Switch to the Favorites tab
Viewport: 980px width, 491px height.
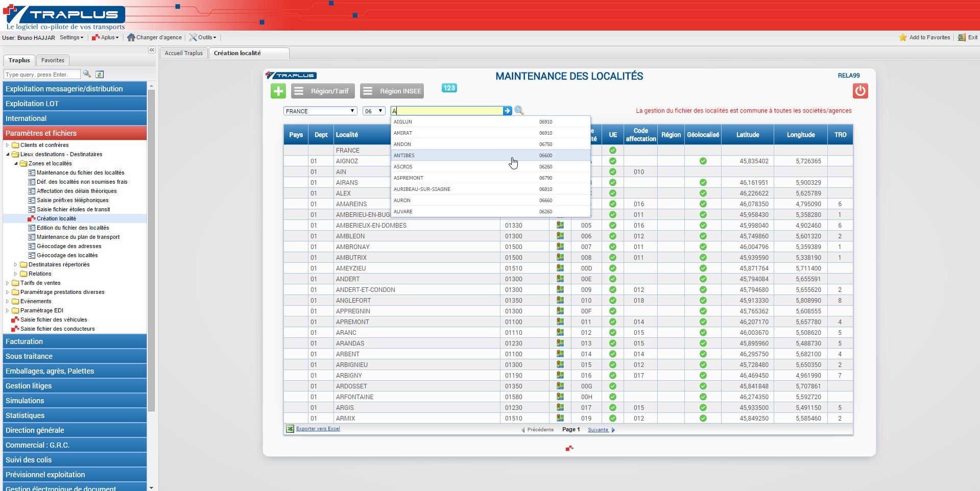53,60
